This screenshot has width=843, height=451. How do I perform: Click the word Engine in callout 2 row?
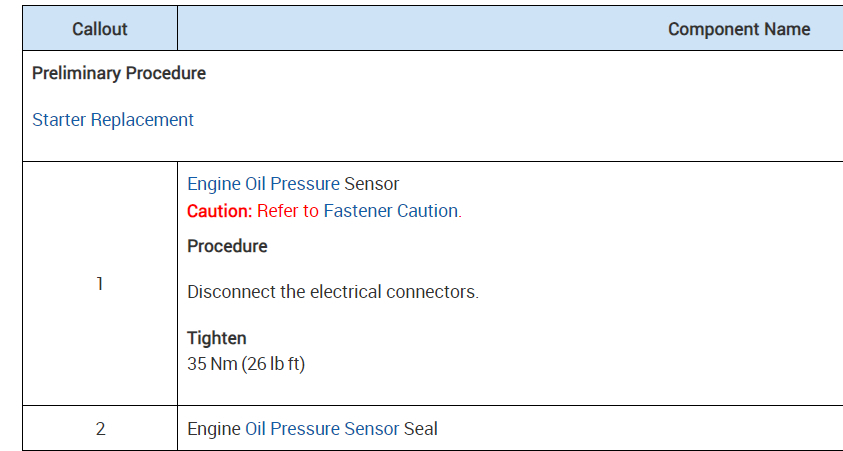coord(214,429)
